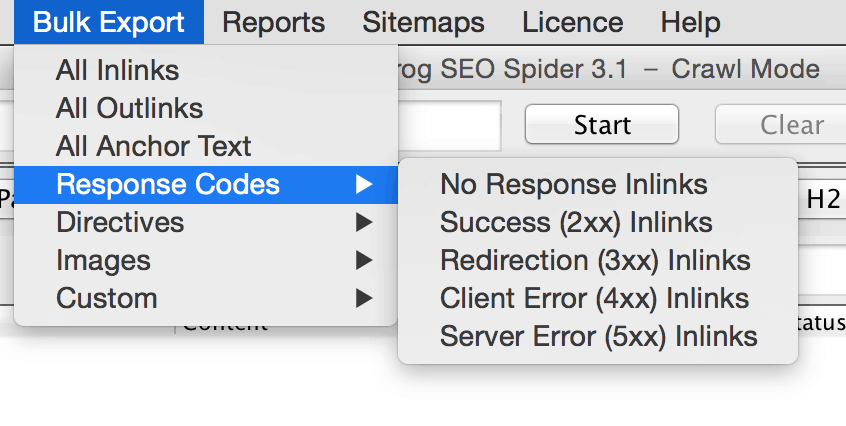Open the Reports menu
Screen dimensions: 846x426
273,22
